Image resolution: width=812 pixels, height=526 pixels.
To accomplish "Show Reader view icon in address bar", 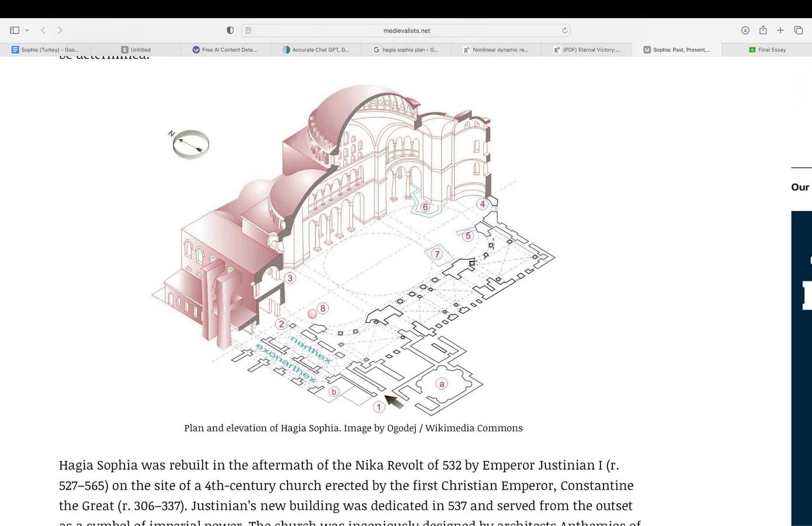I will (x=248, y=30).
